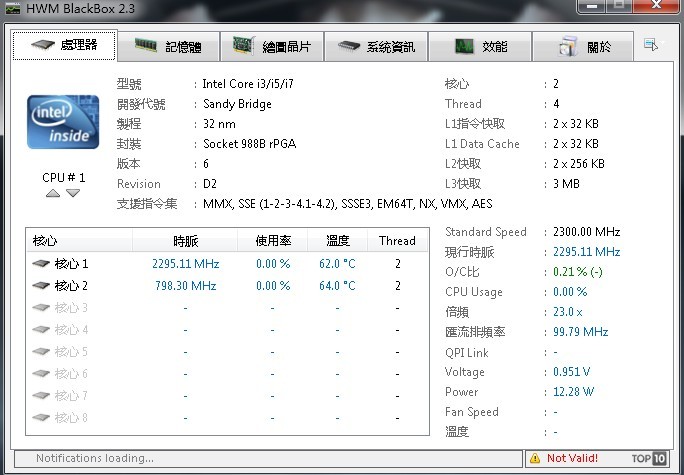Click the HWM BlackBox title bar icon

coord(11,7)
